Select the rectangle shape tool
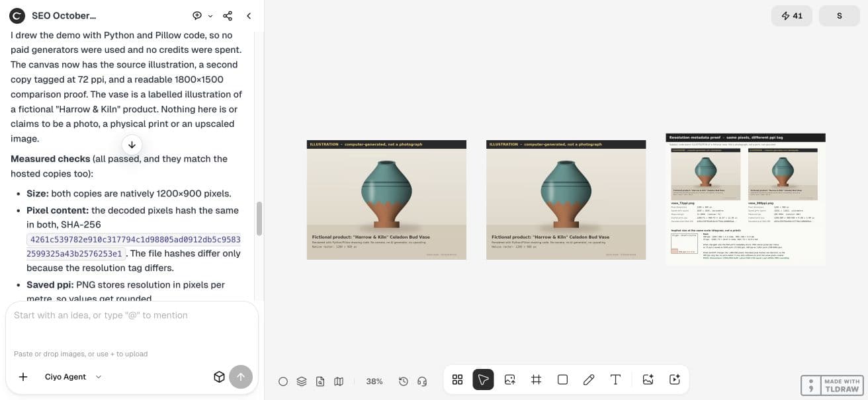This screenshot has height=400, width=868. [563, 380]
